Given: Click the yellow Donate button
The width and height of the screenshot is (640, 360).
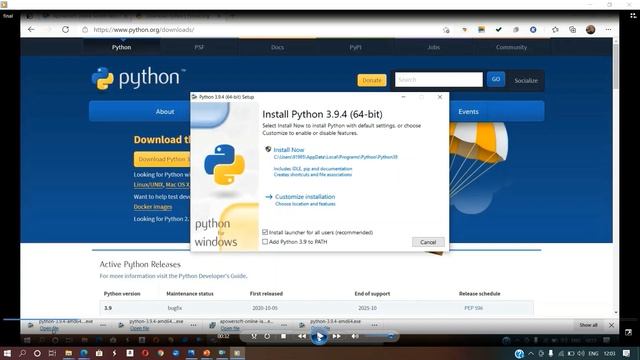Looking at the screenshot, I should pos(372,80).
